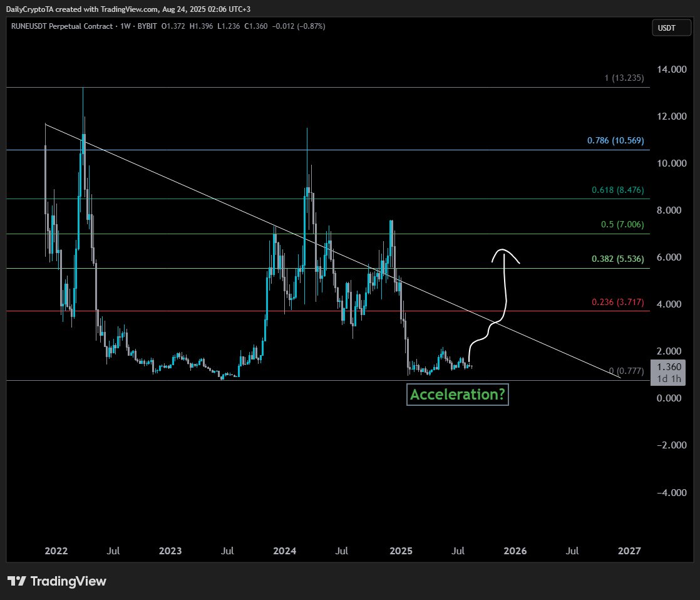This screenshot has height=600, width=700.
Task: Click the 1d 1h countdown label
Action: pyautogui.click(x=669, y=379)
